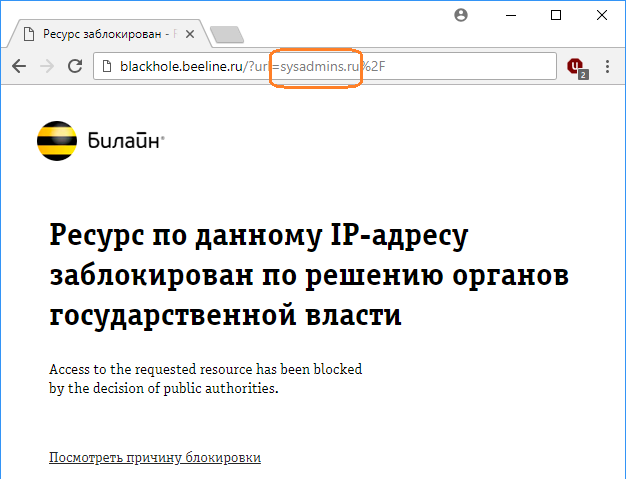Minimize the Chrome window
This screenshot has height=479, width=626.
(511, 16)
